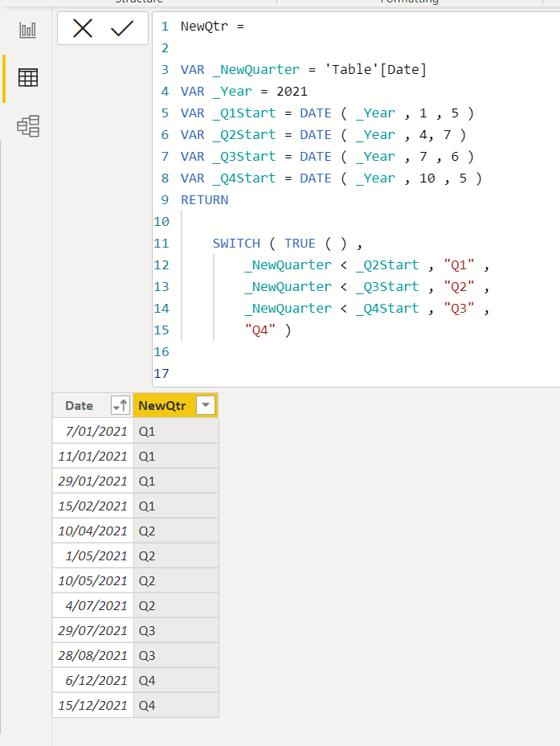Click the 6/12/2021 date cell
The height and width of the screenshot is (746, 560).
pyautogui.click(x=93, y=680)
